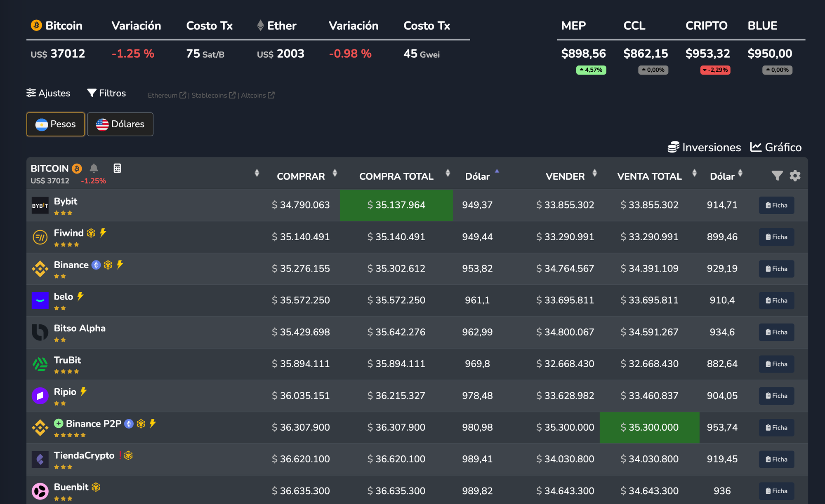Click the Bitso Alpha exchange name
The height and width of the screenshot is (504, 825).
(80, 328)
